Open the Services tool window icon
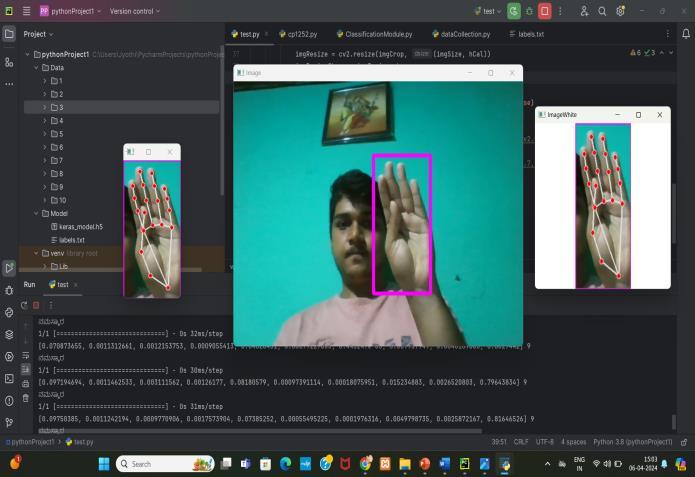This screenshot has height=477, width=695. coord(9,357)
